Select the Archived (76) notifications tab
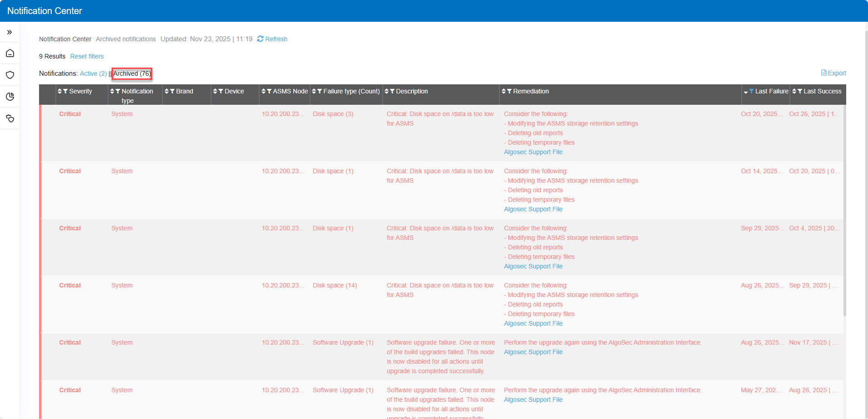 coord(132,73)
